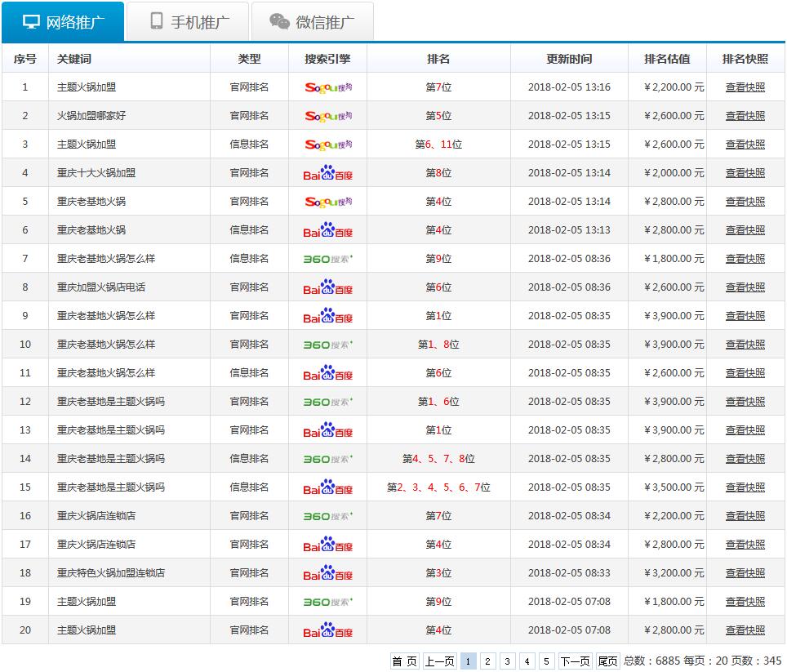
Task: Open 查看快照 link for row 20
Action: point(745,630)
